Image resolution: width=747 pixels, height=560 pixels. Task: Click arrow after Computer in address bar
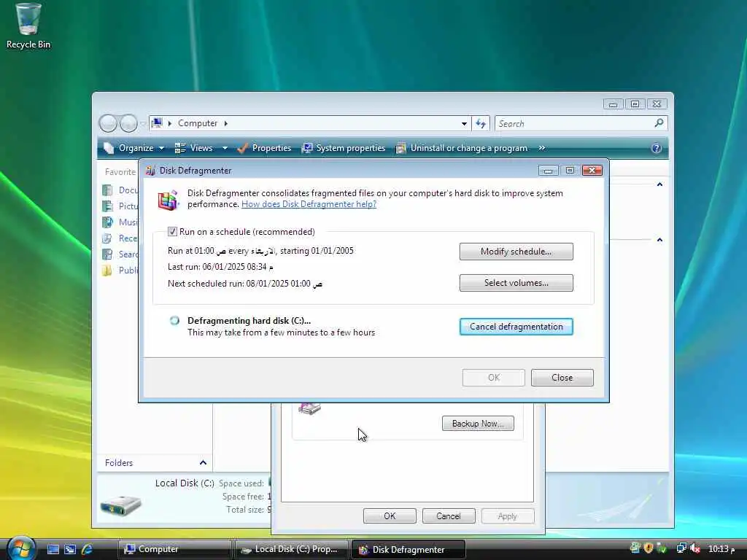tap(226, 123)
